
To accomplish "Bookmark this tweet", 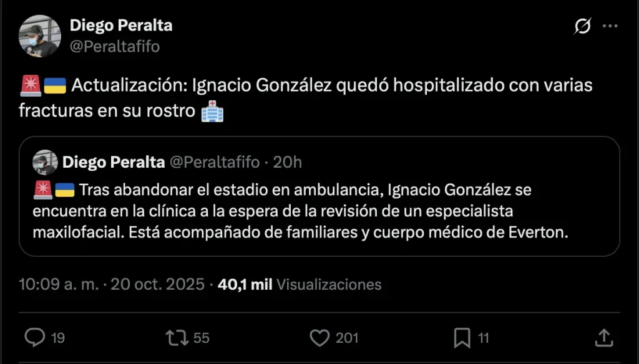I will click(462, 337).
